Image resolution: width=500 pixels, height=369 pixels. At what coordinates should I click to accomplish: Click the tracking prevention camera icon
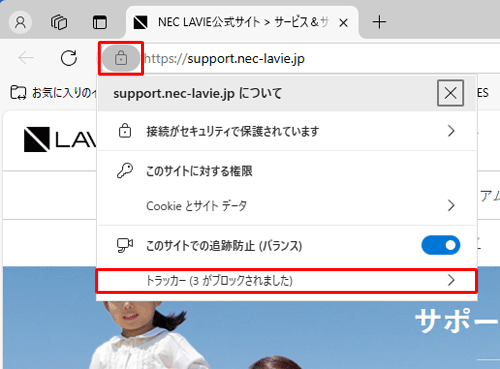click(125, 245)
